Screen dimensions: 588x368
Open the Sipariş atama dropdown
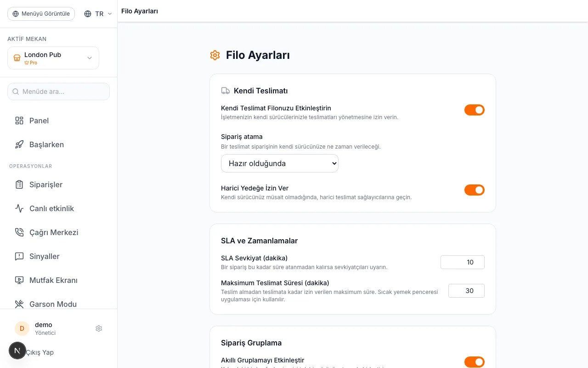point(280,163)
